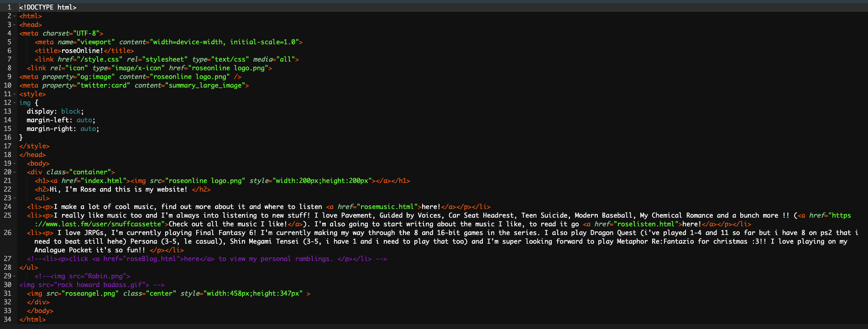868x329 pixels.
Task: Fold the ul list at line 23
Action: (15, 198)
